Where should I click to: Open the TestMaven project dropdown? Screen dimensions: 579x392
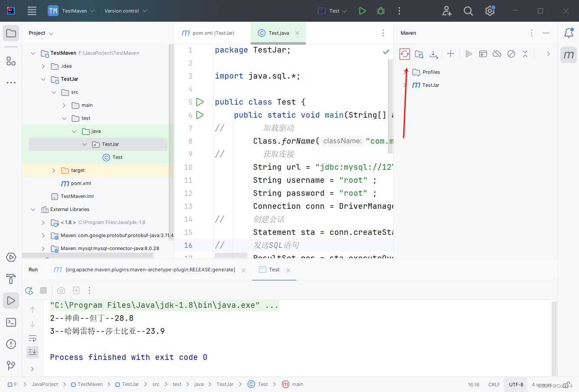pyautogui.click(x=72, y=11)
